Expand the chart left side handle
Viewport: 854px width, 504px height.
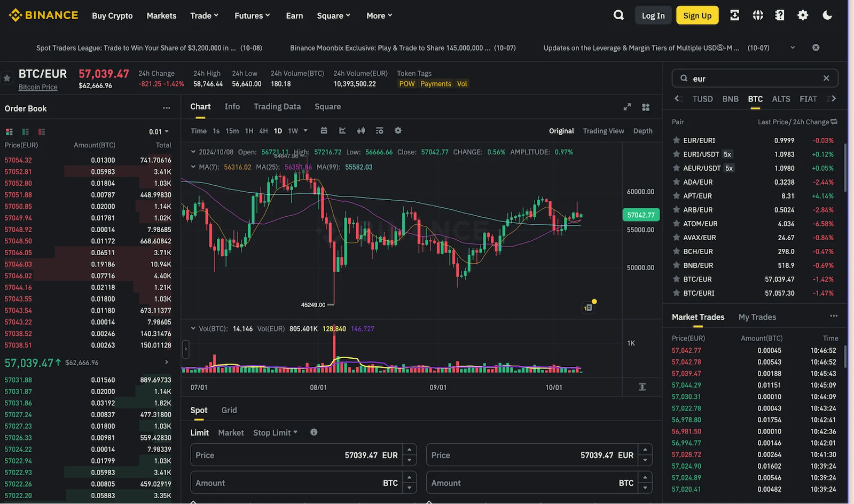(x=186, y=349)
